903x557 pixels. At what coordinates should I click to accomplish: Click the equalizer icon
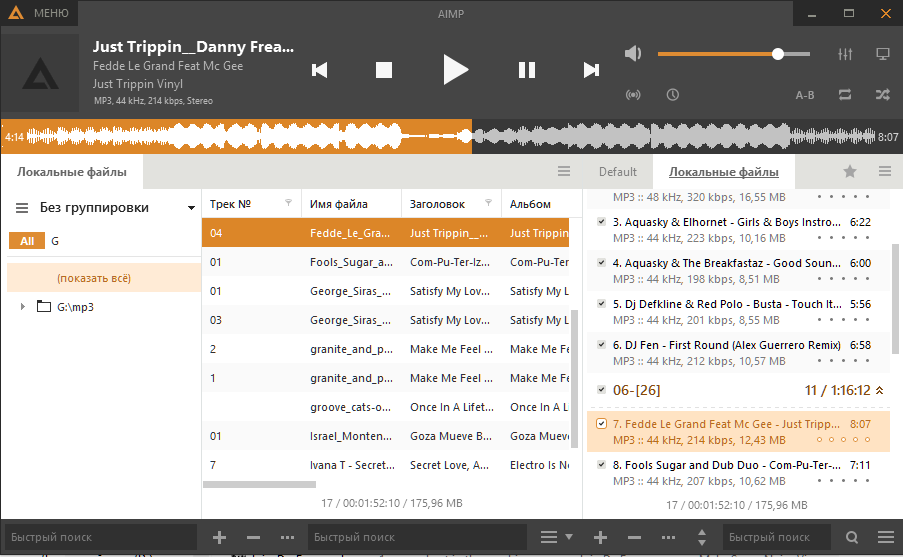click(843, 54)
